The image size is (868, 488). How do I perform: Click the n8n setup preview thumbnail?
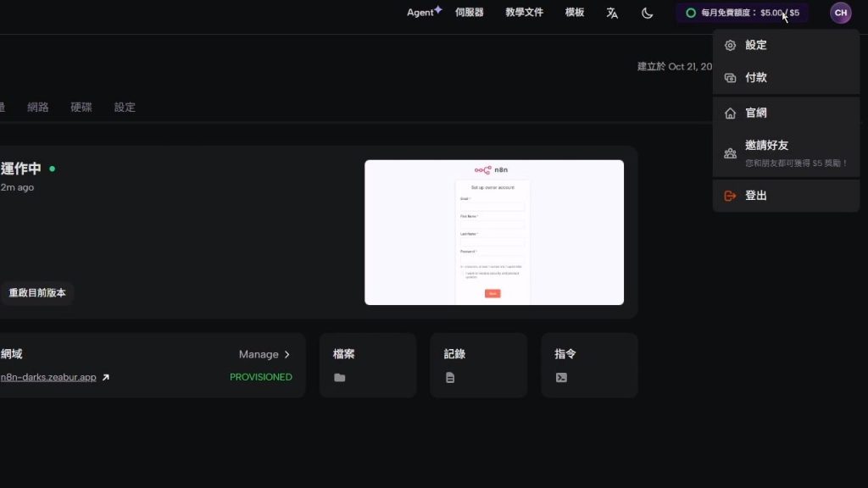pyautogui.click(x=494, y=231)
